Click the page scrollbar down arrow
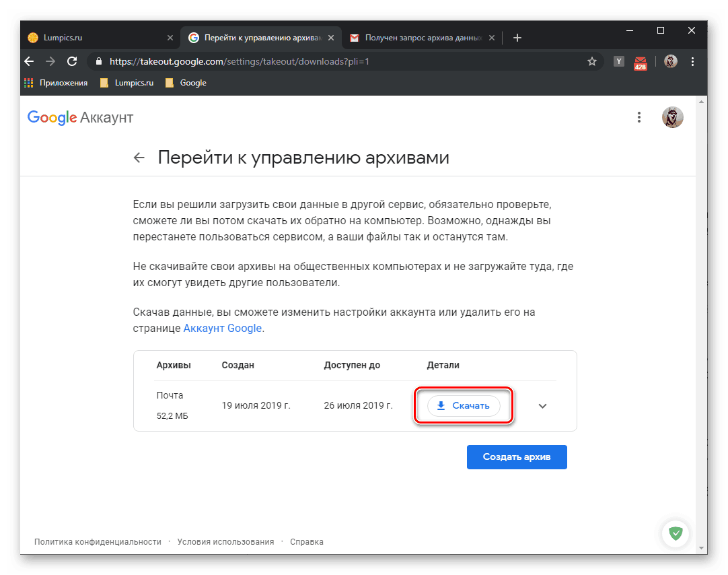 click(702, 549)
